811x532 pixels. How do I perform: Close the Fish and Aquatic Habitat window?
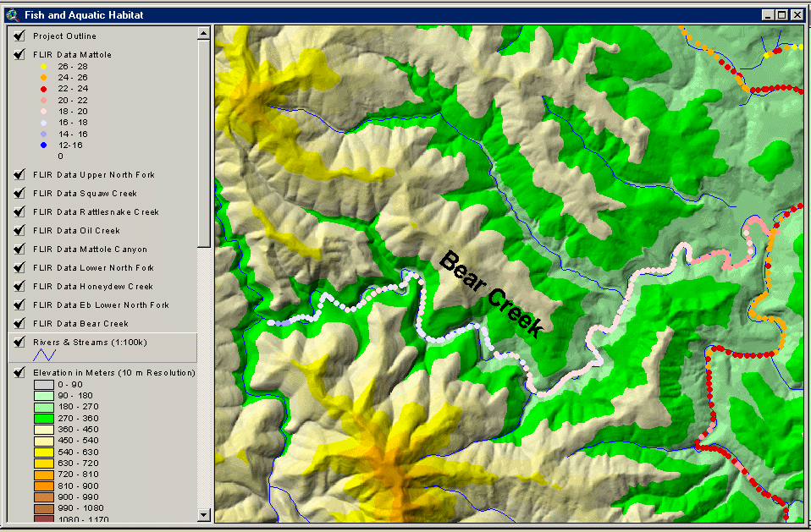pyautogui.click(x=797, y=15)
